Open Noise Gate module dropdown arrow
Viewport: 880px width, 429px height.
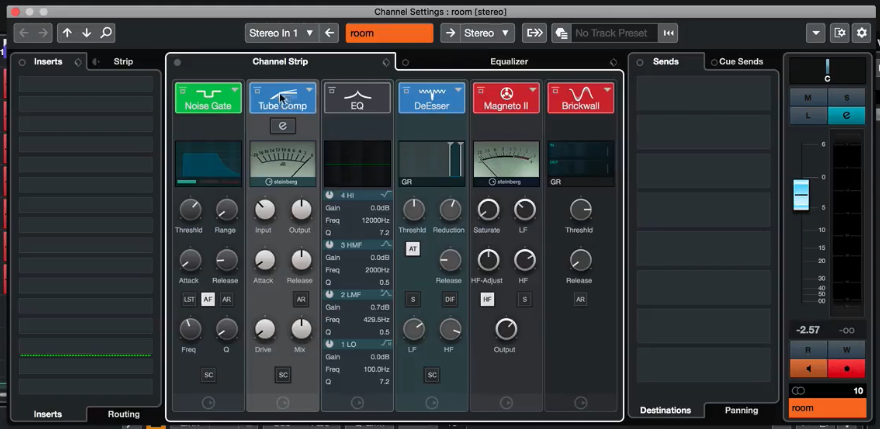point(235,90)
